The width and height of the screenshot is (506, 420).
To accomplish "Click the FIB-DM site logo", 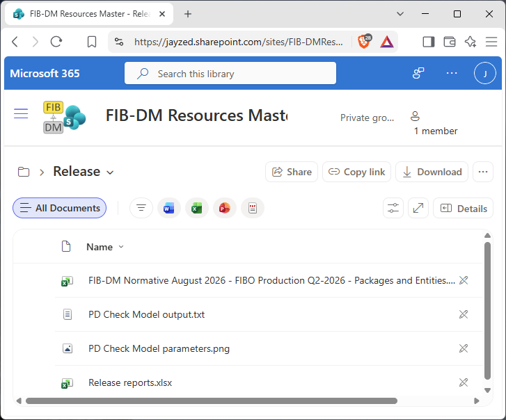I will tap(65, 117).
